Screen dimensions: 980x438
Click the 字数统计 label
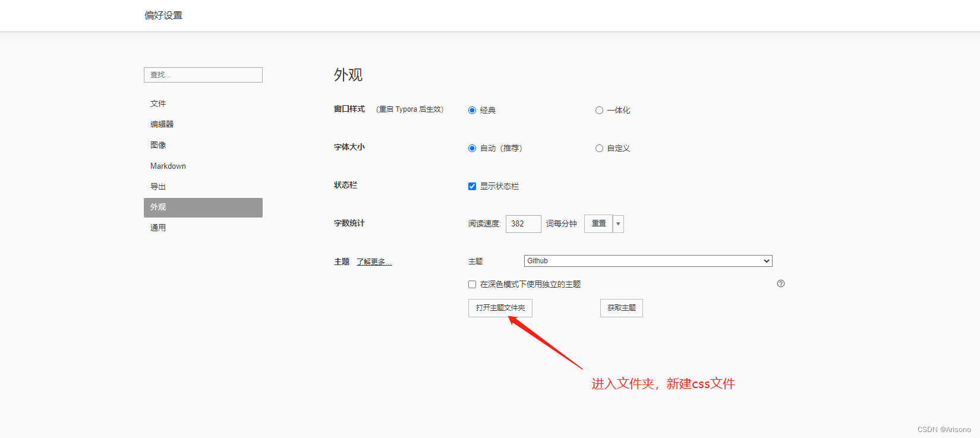(x=349, y=223)
